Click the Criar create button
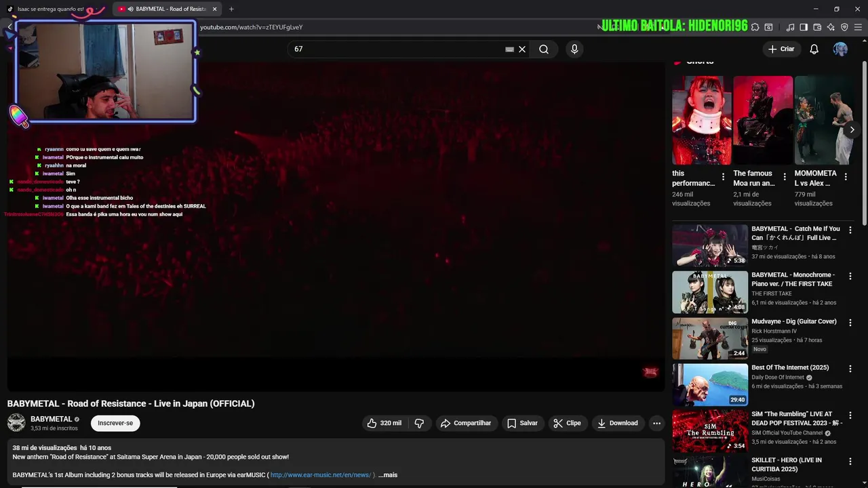The width and height of the screenshot is (868, 488). pos(781,49)
